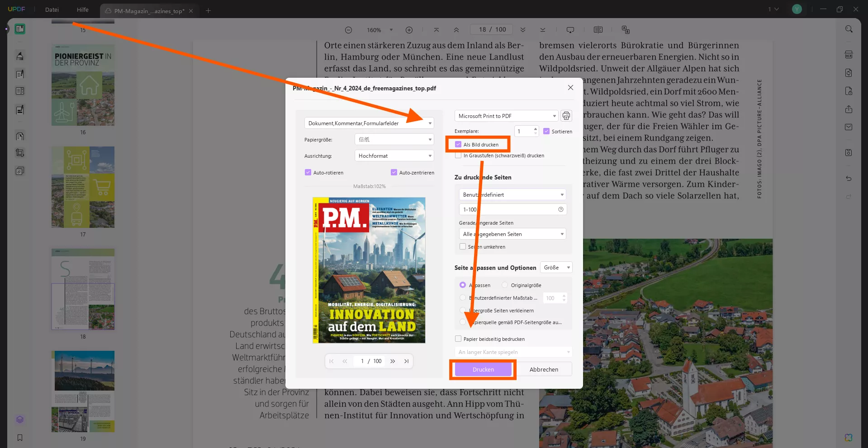Toggle Als Bild drucken checkbox
The height and width of the screenshot is (448, 868).
(458, 144)
